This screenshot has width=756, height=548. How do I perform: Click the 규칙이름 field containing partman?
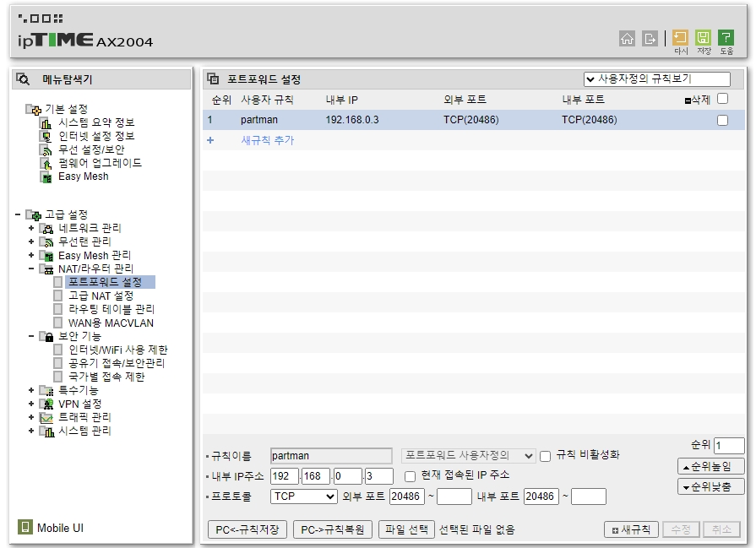coord(331,455)
